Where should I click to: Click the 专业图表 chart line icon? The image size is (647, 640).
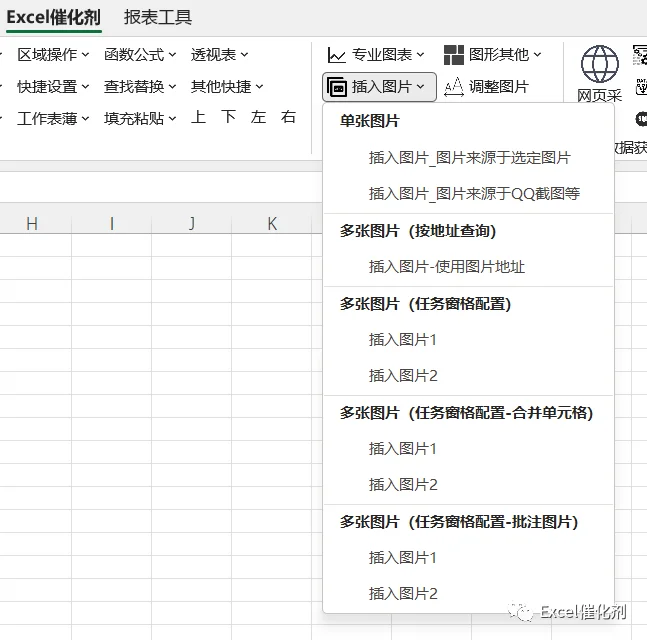[x=336, y=55]
